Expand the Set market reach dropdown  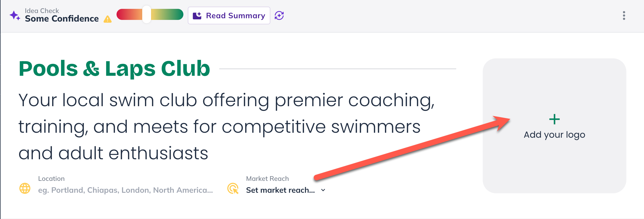286,190
